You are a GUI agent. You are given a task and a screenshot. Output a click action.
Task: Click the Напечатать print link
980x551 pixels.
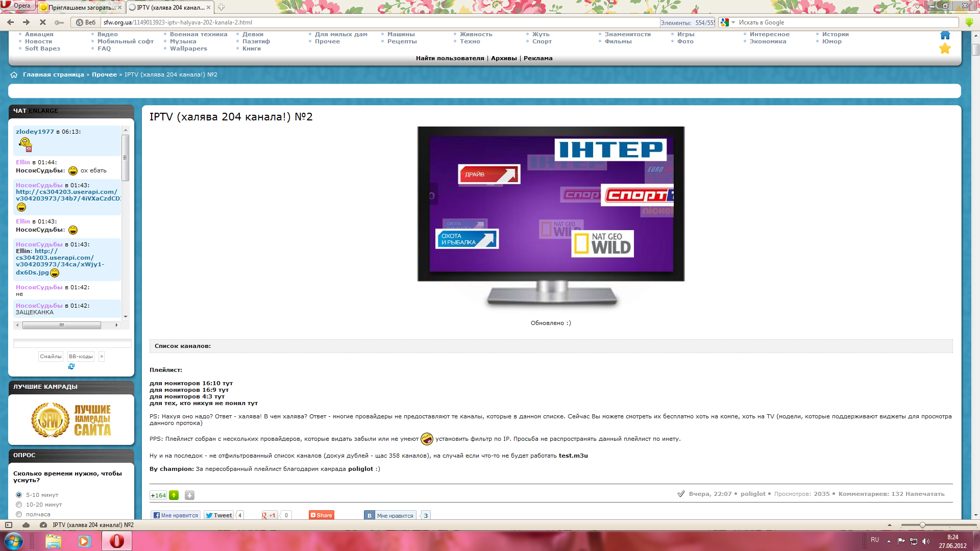[925, 494]
